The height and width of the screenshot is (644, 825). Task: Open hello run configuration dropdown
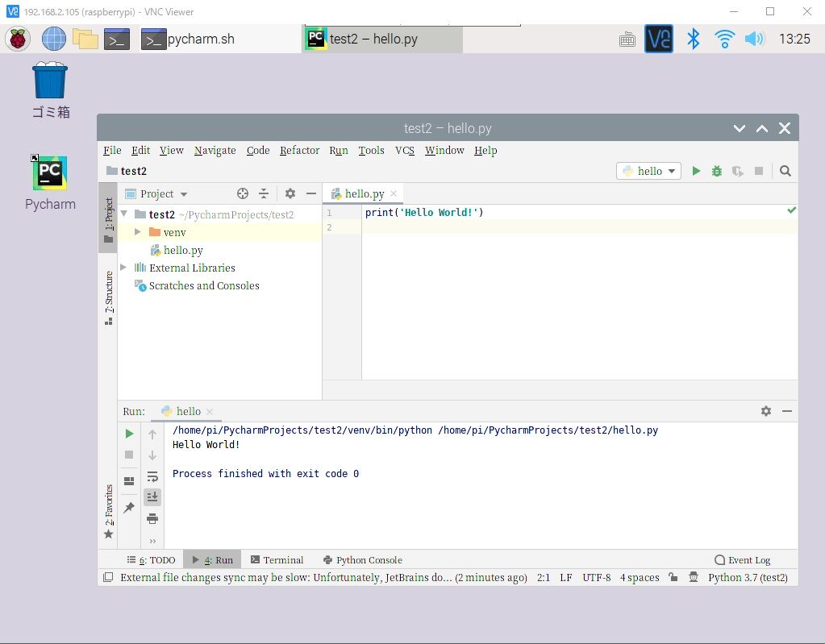click(648, 171)
